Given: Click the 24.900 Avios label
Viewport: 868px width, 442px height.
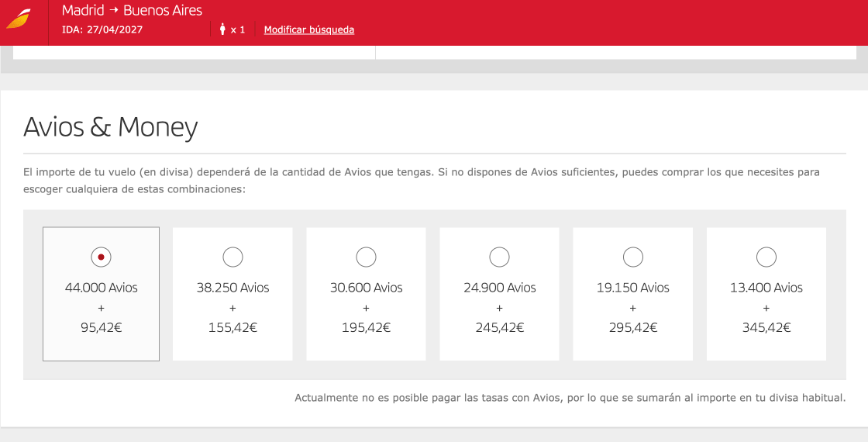Looking at the screenshot, I should pyautogui.click(x=499, y=288).
